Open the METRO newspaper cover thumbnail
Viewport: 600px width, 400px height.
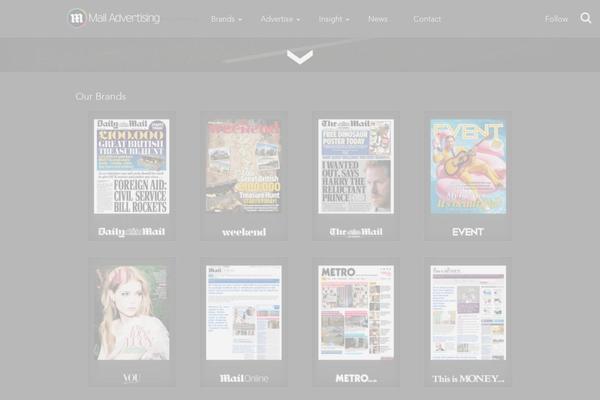click(x=356, y=312)
